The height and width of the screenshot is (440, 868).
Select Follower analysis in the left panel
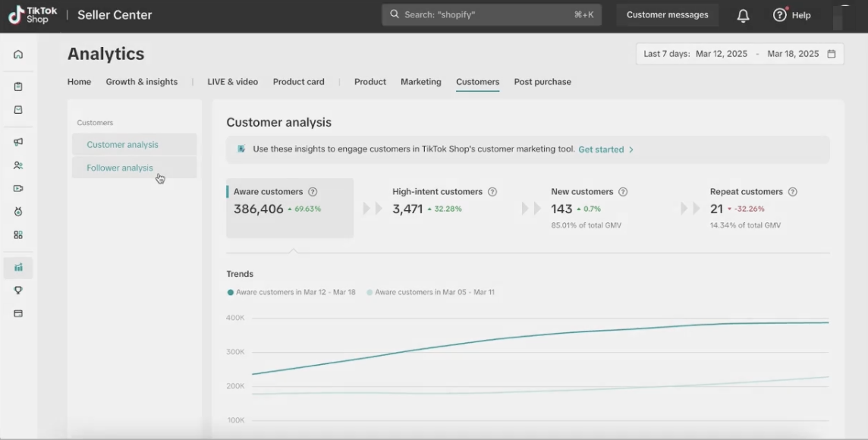click(120, 168)
